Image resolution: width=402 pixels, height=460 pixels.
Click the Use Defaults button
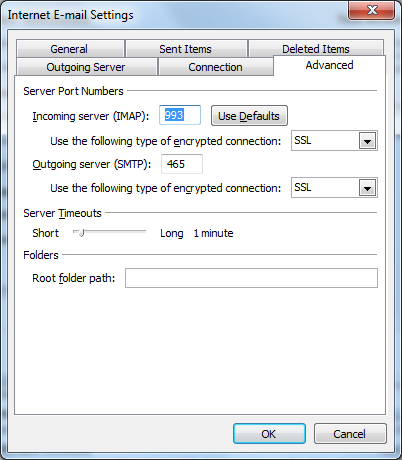(x=249, y=116)
